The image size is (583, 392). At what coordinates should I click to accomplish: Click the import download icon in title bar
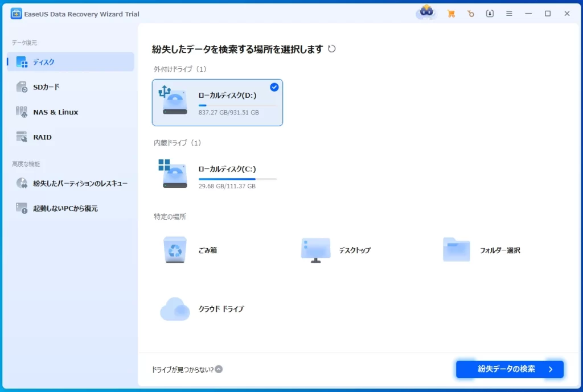[490, 14]
